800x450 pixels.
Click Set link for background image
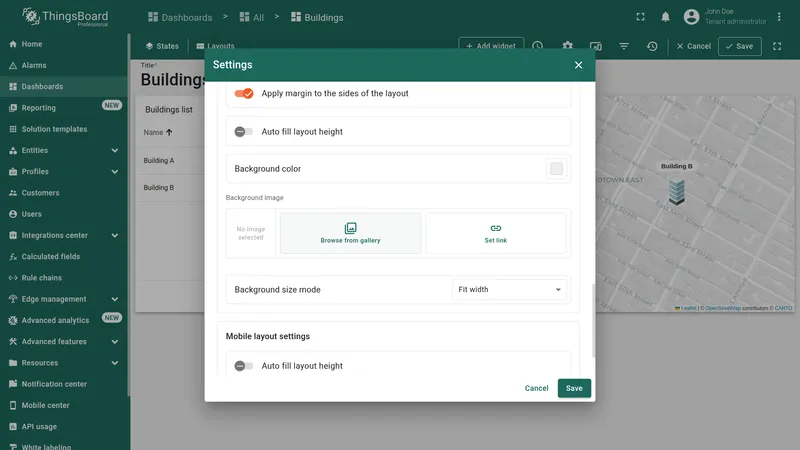point(495,233)
